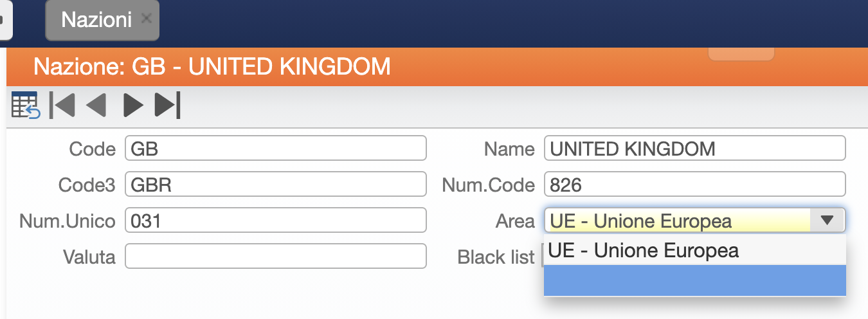868x319 pixels.
Task: Click the Black list label
Action: 496,257
